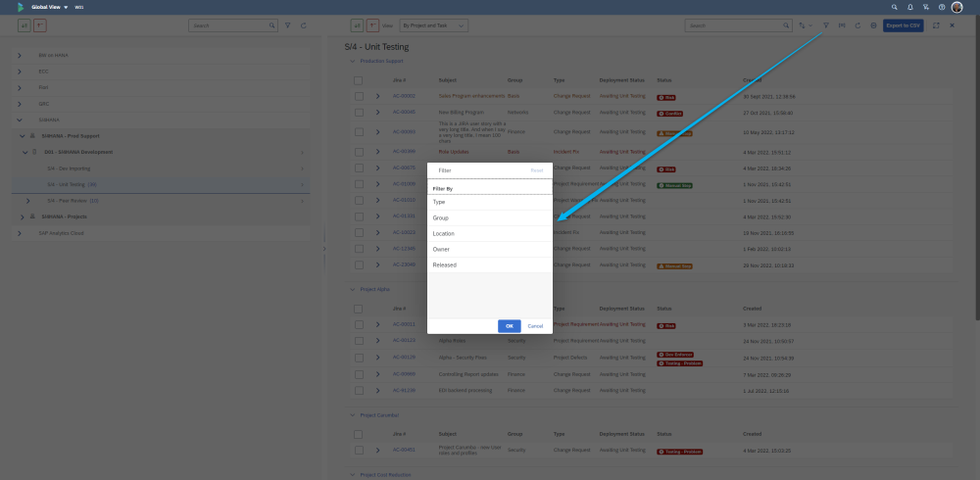Image resolution: width=980 pixels, height=480 pixels.
Task: Select Released in the Filter By list
Action: pos(489,265)
